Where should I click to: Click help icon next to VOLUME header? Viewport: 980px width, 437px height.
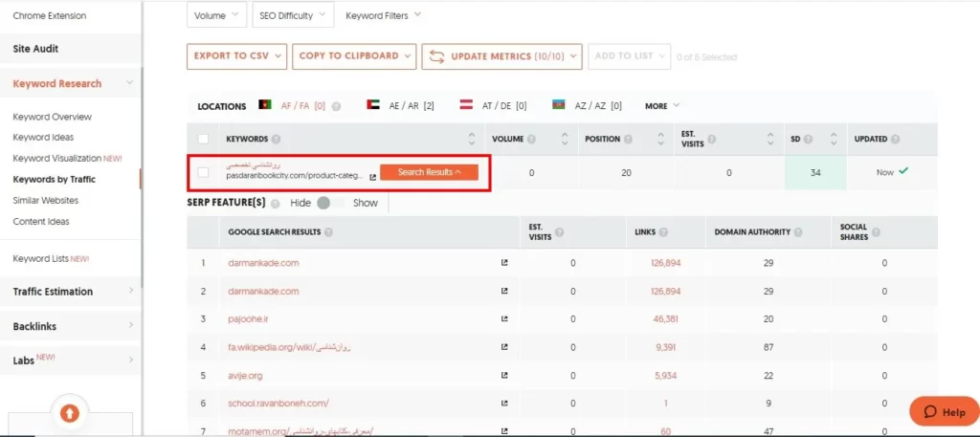pos(531,140)
